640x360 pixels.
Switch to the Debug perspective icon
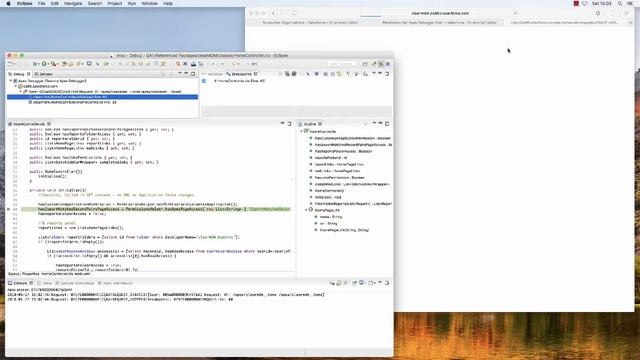pyautogui.click(x=381, y=64)
